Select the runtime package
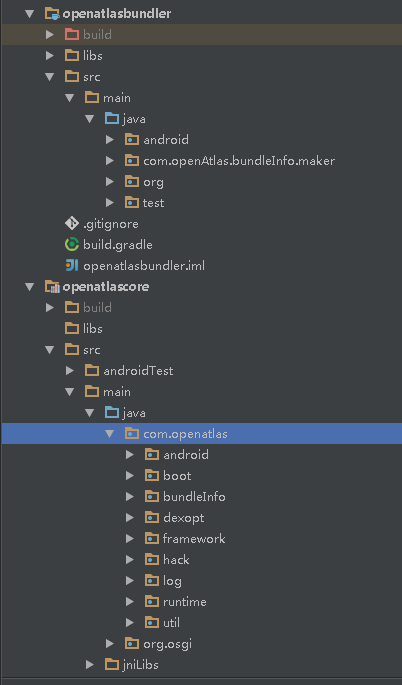Screen dimensions: 402x685 coord(184,602)
